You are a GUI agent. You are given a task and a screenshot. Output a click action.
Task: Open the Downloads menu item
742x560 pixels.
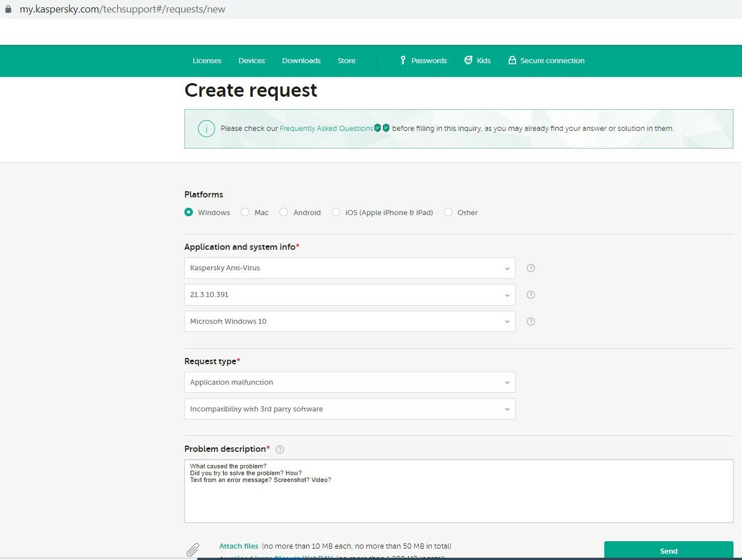pyautogui.click(x=302, y=61)
